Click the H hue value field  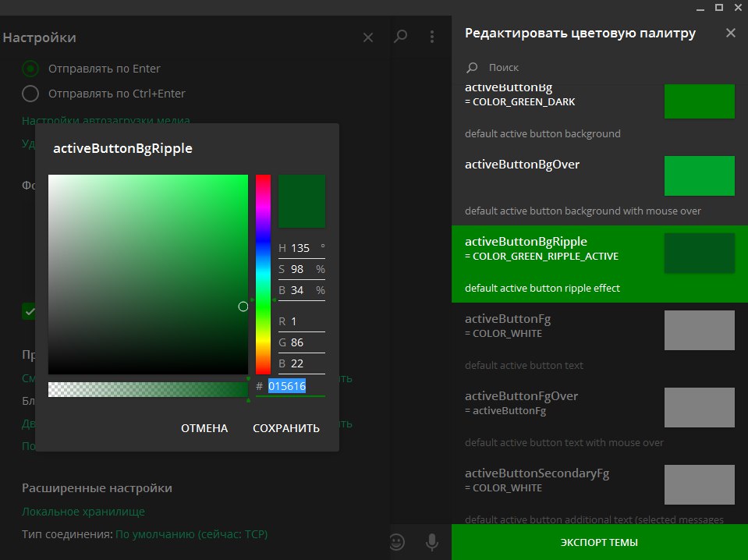302,248
